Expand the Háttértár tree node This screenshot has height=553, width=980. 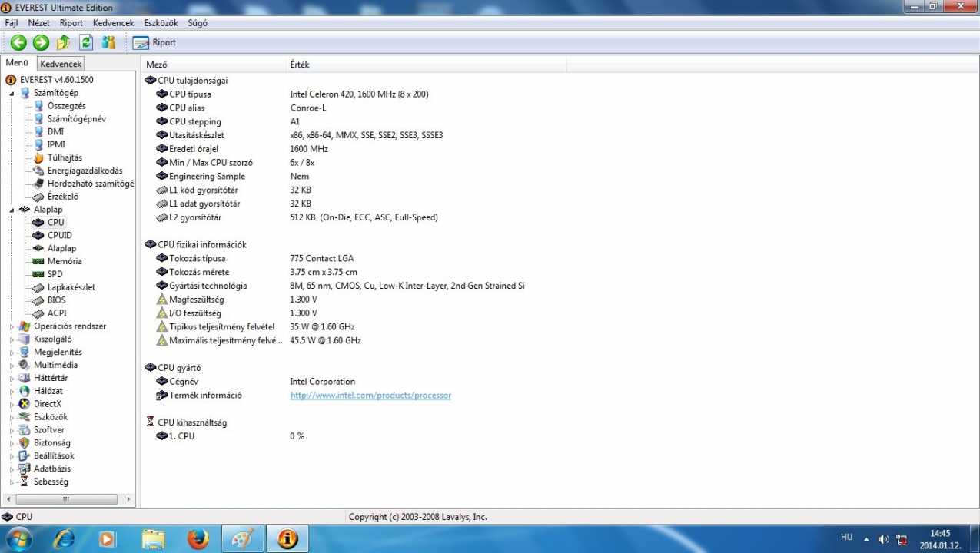pyautogui.click(x=12, y=379)
